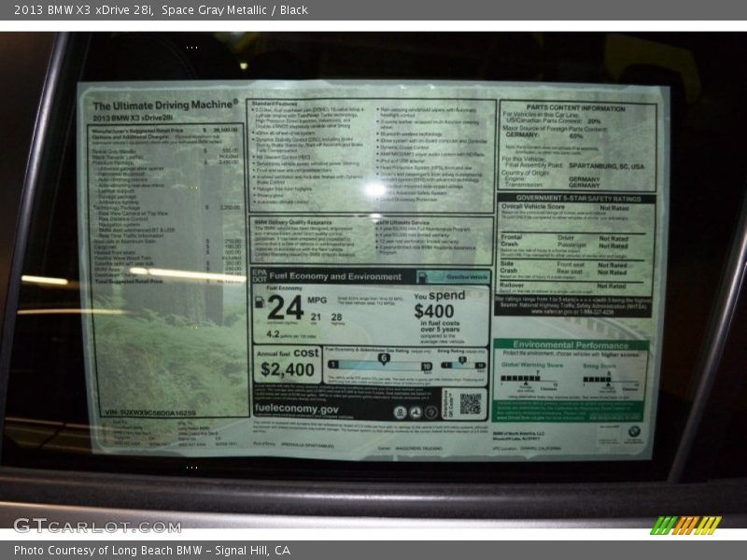The image size is (747, 560).
Task: Click the large 24 combined MPG figure
Action: (x=285, y=307)
